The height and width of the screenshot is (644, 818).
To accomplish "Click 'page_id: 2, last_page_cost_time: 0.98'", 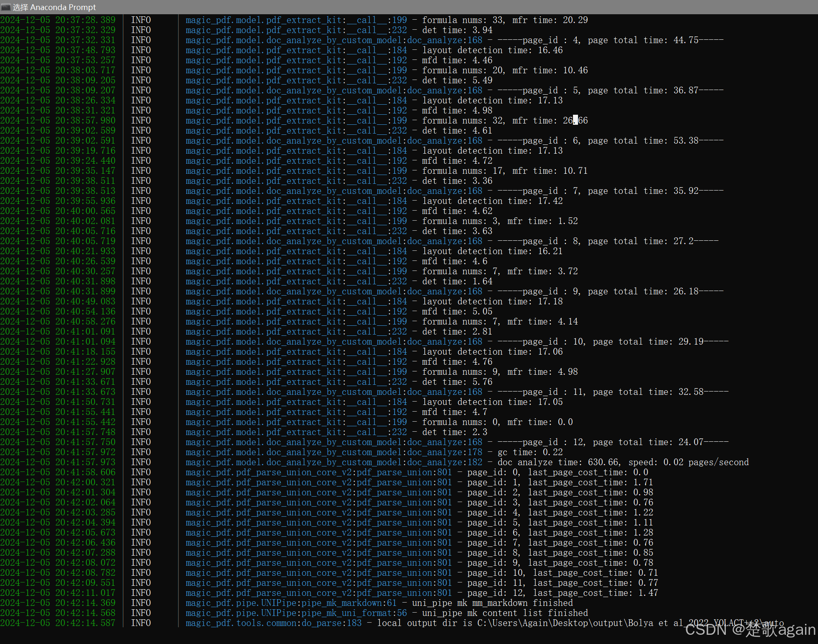I will click(x=560, y=492).
